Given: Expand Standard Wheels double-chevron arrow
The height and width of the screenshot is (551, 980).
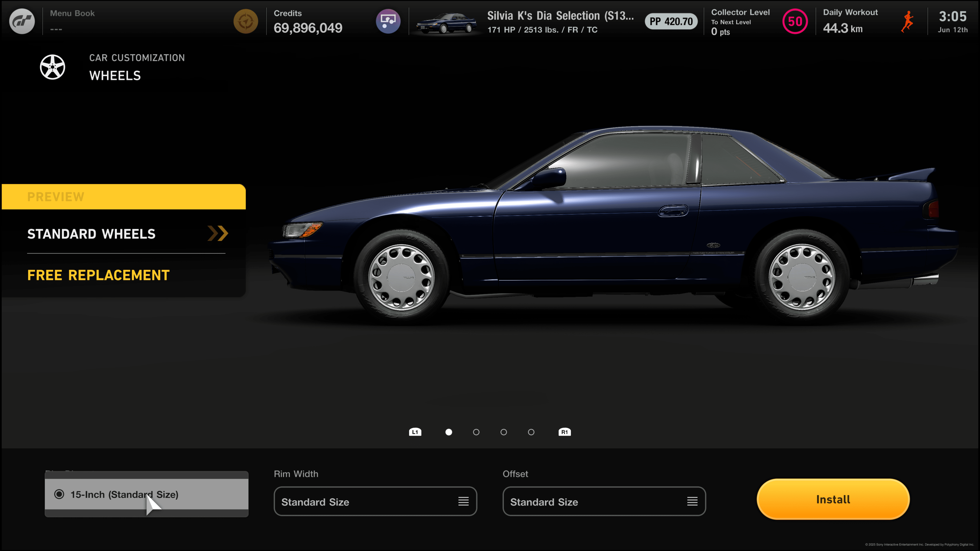Looking at the screenshot, I should (x=218, y=233).
